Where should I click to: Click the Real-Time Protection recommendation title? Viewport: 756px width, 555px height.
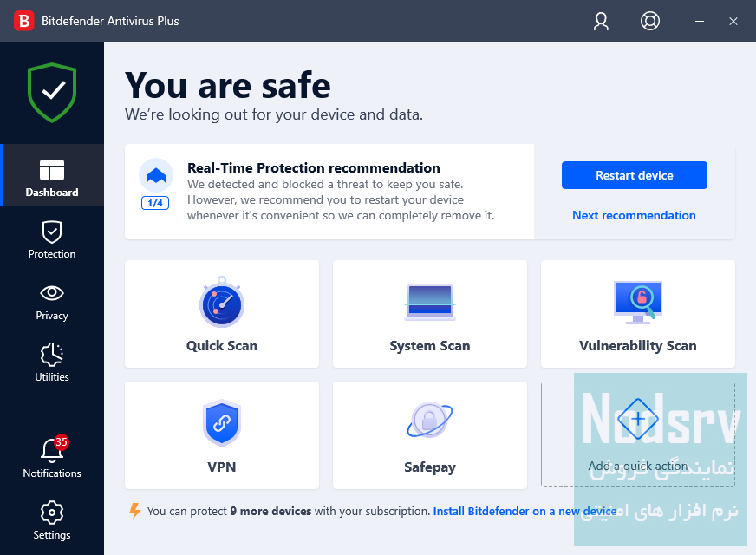click(313, 168)
